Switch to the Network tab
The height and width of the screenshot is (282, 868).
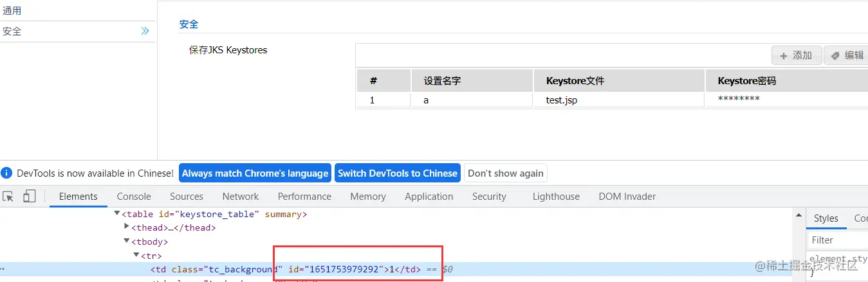tap(241, 197)
